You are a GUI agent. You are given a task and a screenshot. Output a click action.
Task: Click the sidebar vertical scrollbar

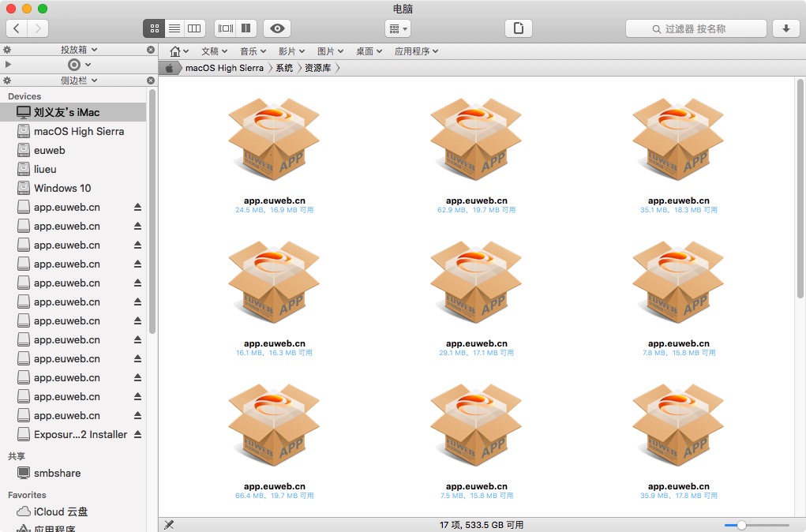152,211
